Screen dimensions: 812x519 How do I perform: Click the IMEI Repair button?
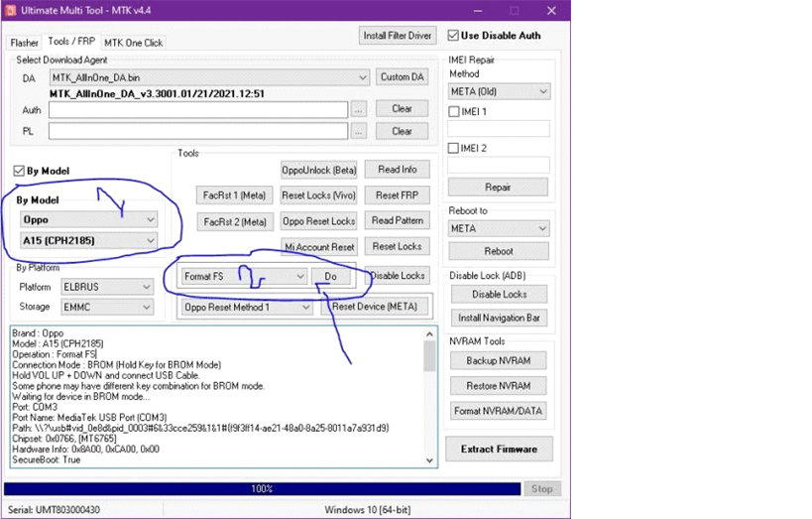click(498, 188)
